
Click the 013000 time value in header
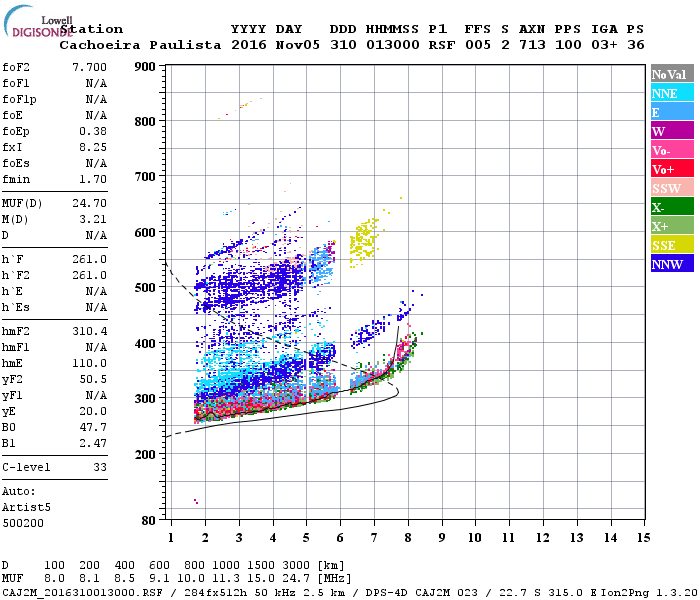pyautogui.click(x=392, y=45)
